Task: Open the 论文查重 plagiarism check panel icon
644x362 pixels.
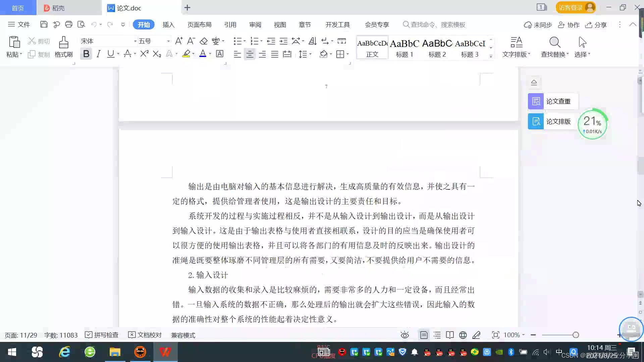Action: pos(536,101)
